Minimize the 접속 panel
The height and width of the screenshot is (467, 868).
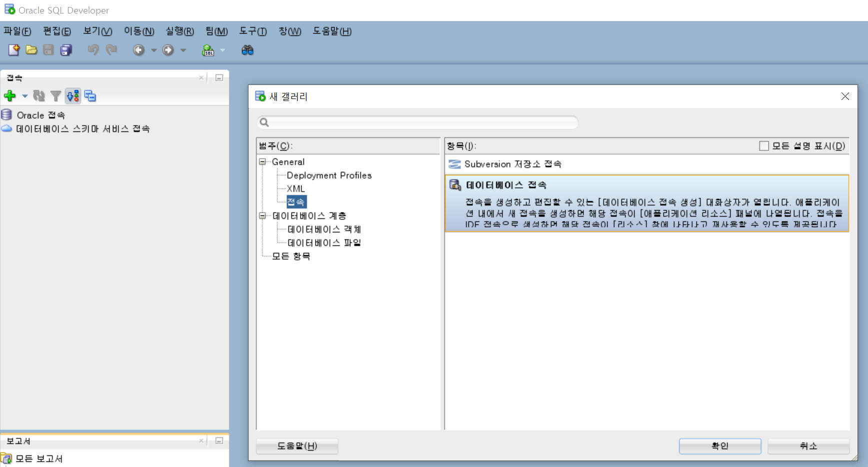(x=219, y=77)
